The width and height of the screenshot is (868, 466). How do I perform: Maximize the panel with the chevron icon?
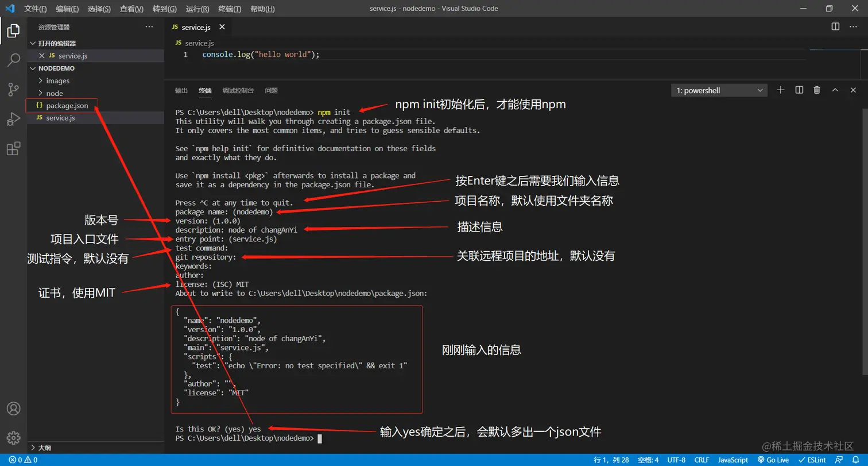(x=835, y=90)
